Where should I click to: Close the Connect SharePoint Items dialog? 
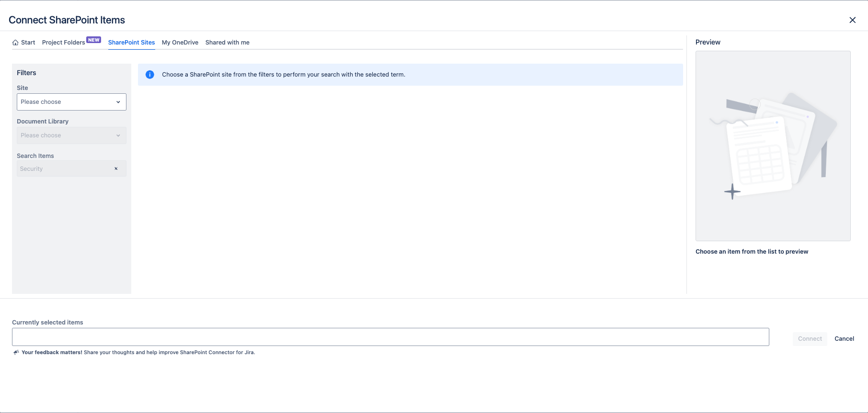click(852, 20)
